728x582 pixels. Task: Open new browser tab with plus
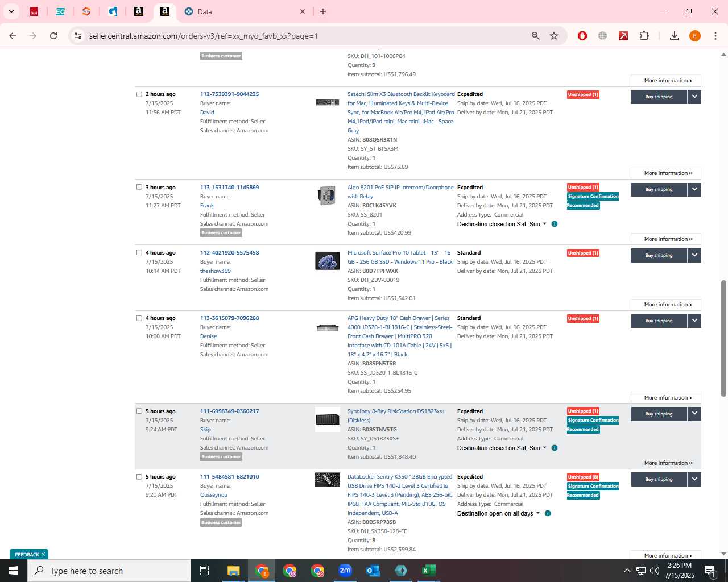coord(323,11)
